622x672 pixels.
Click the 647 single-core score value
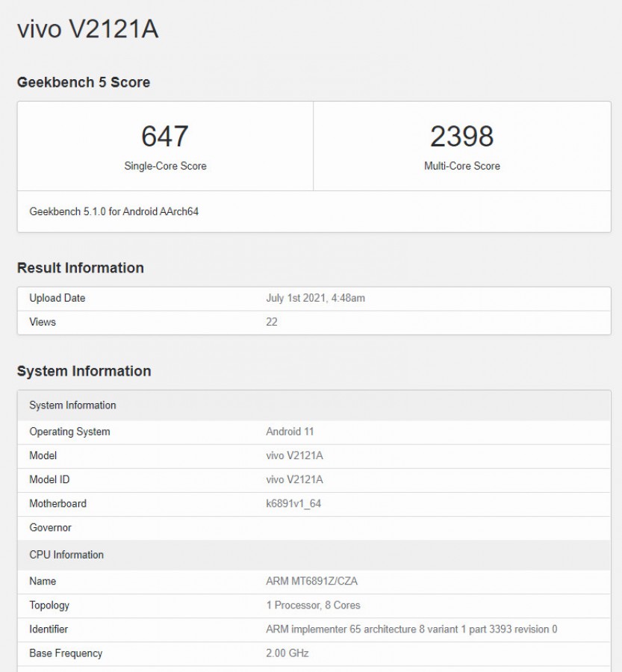pyautogui.click(x=165, y=137)
